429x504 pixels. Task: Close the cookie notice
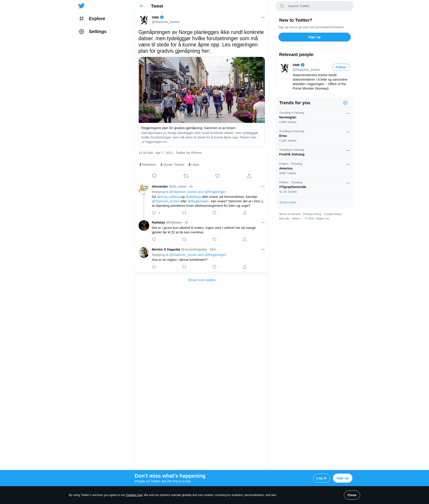coord(352,495)
